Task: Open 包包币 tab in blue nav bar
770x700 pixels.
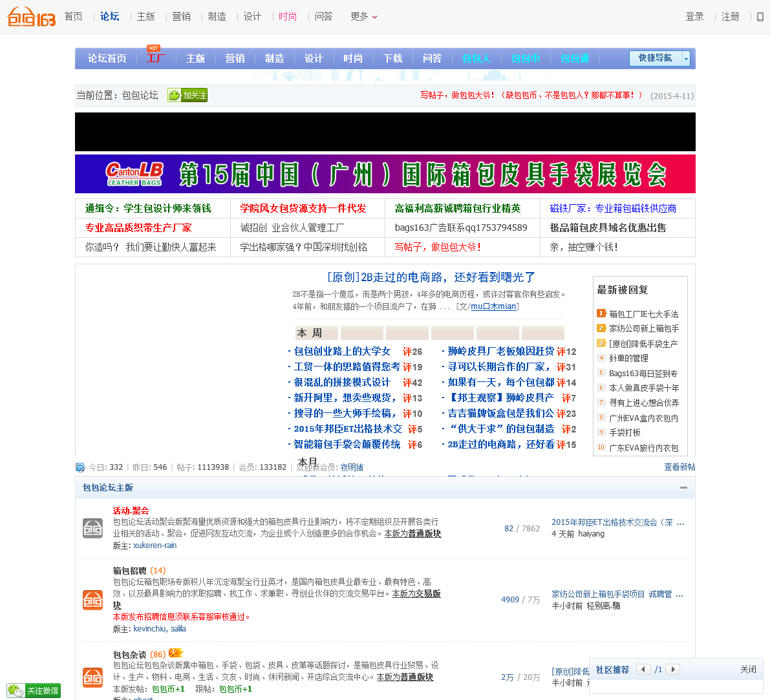Action: (526, 58)
